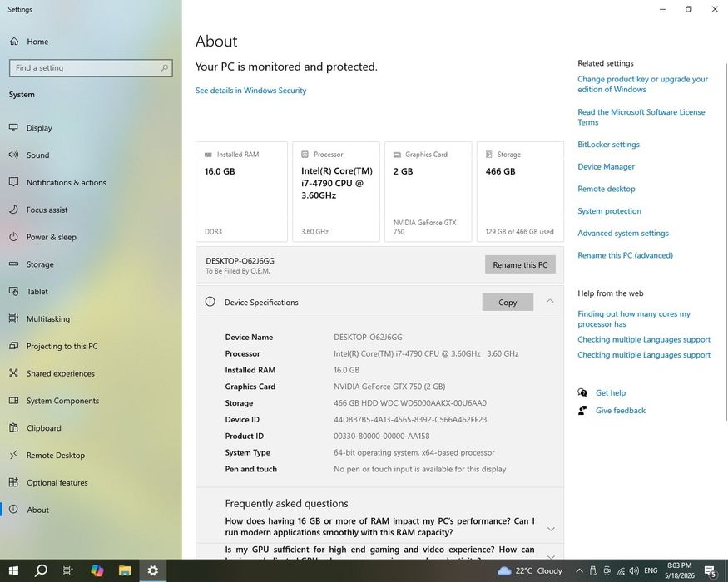Click the Tablet sidebar icon
This screenshot has width=728, height=582.
click(x=13, y=292)
